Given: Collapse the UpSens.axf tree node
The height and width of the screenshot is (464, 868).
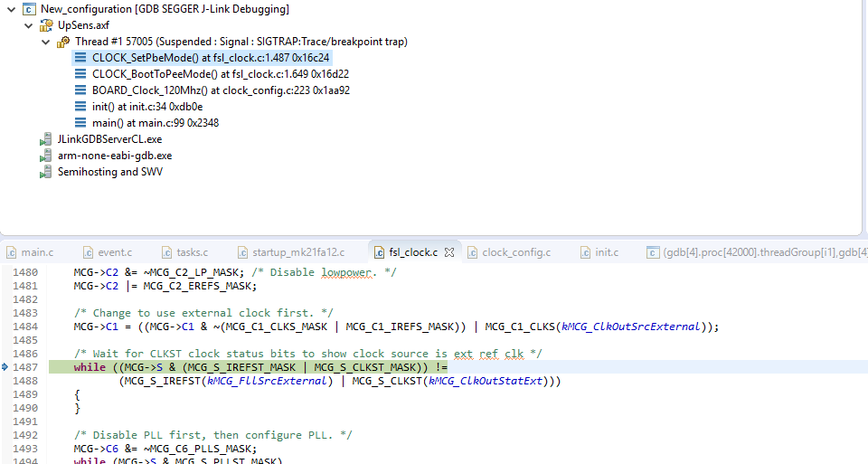Looking at the screenshot, I should tap(28, 25).
